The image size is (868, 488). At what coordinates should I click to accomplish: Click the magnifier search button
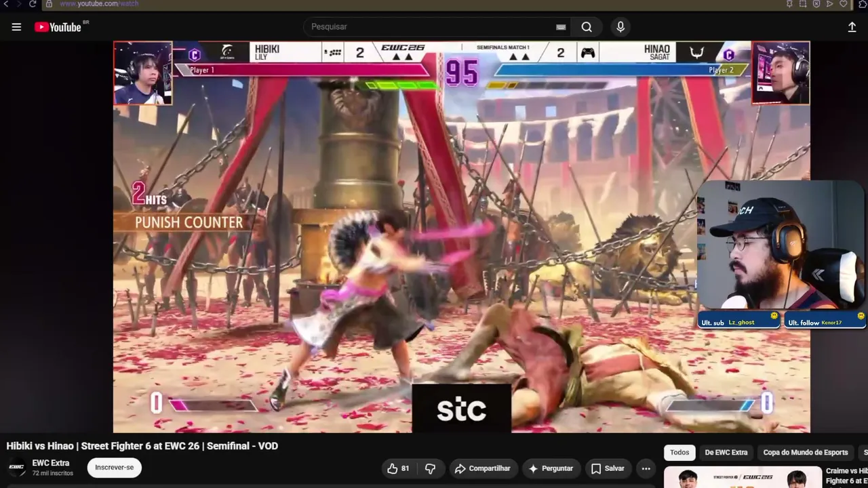pos(587,27)
